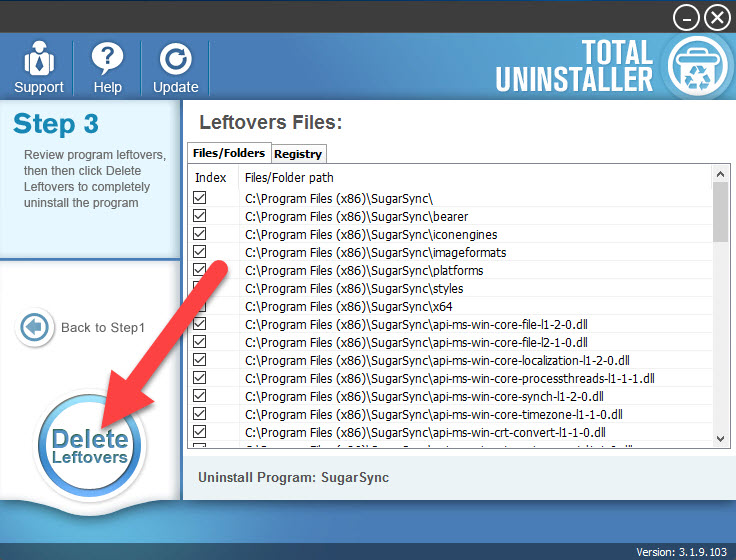
Task: Select the api-ms-win-core-localization-l1-2-0.dll path
Action: tap(437, 361)
